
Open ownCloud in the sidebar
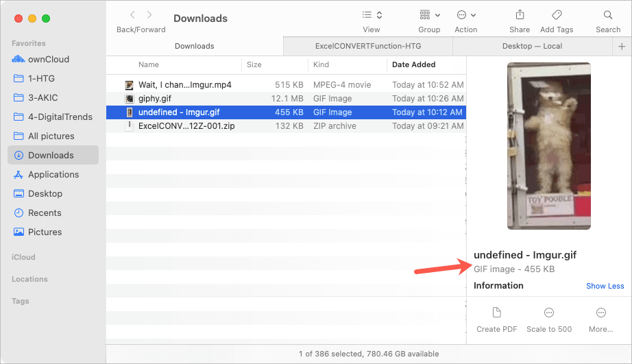48,59
